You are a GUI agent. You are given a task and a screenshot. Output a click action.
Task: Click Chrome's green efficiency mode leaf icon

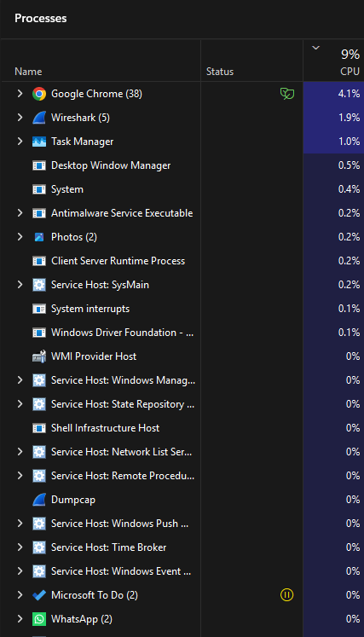coord(287,94)
